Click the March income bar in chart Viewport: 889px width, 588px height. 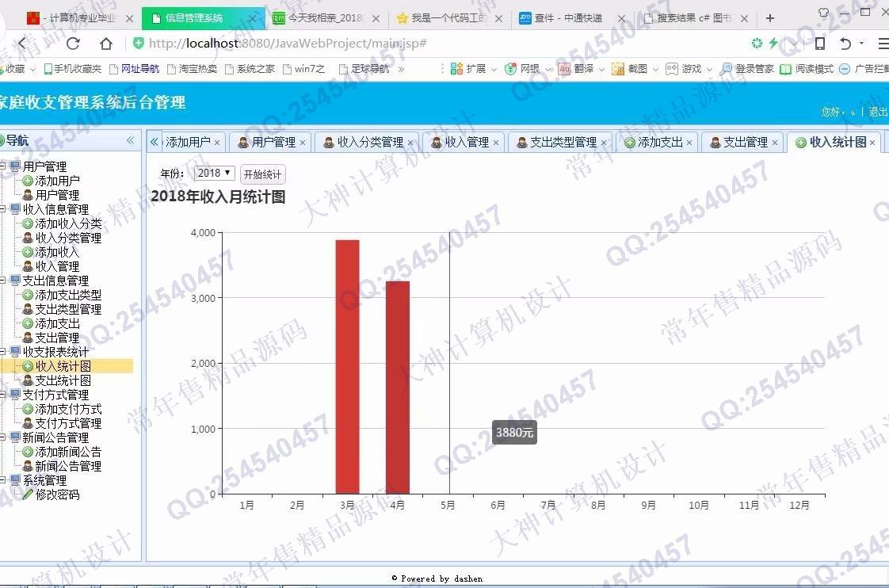(348, 367)
